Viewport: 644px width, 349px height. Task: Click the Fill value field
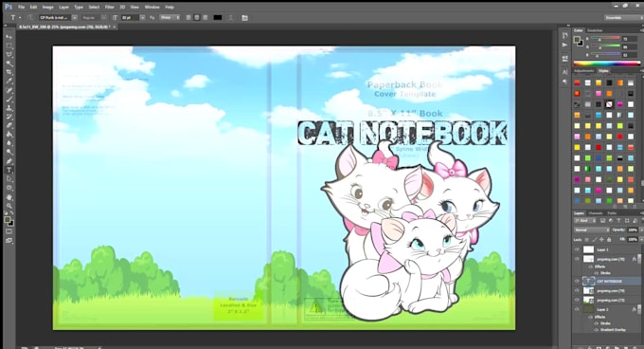click(x=633, y=239)
